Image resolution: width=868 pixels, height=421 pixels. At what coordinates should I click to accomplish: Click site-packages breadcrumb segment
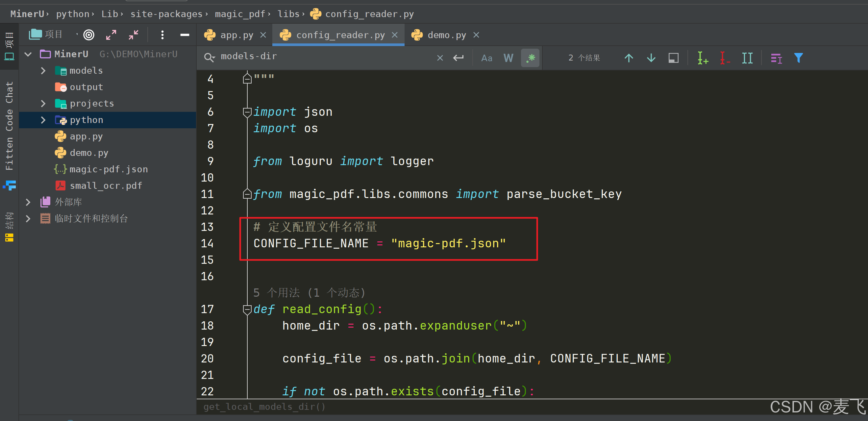tap(166, 14)
